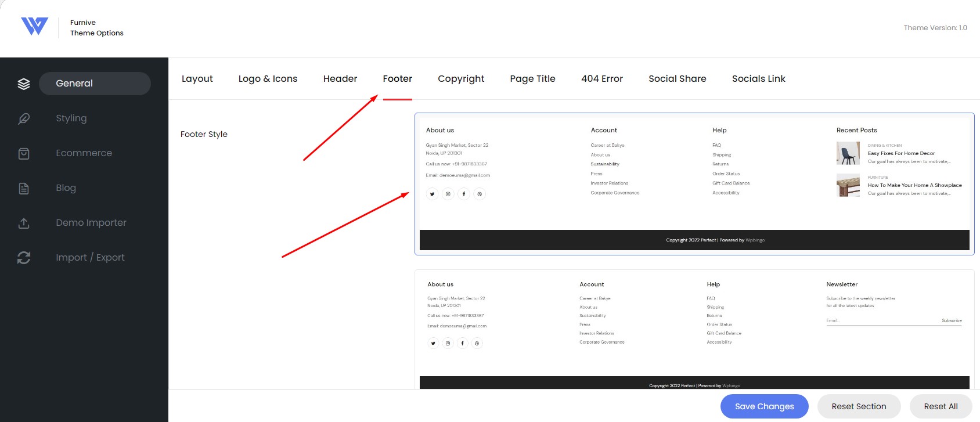Click the Twitter icon in first footer preview

click(x=432, y=194)
